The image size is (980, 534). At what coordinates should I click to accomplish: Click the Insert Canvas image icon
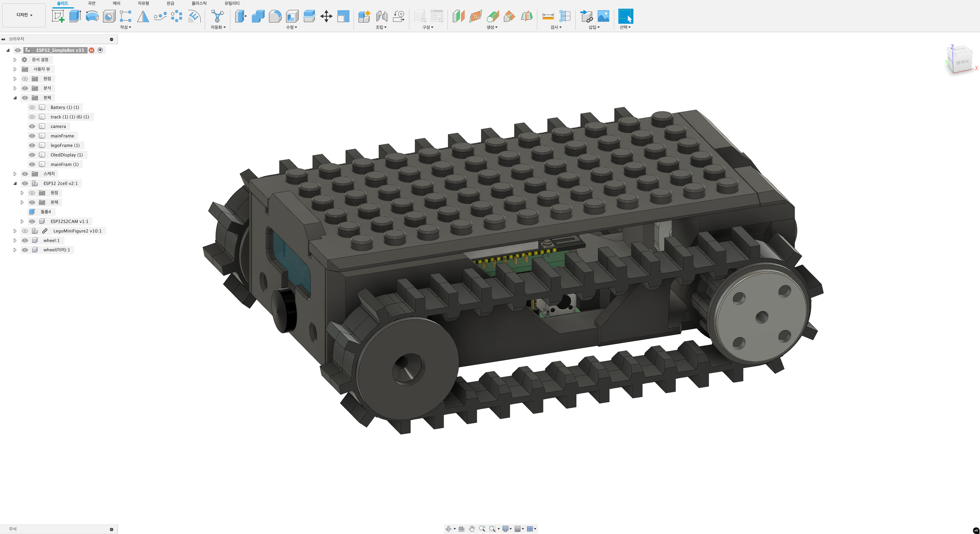pyautogui.click(x=603, y=16)
